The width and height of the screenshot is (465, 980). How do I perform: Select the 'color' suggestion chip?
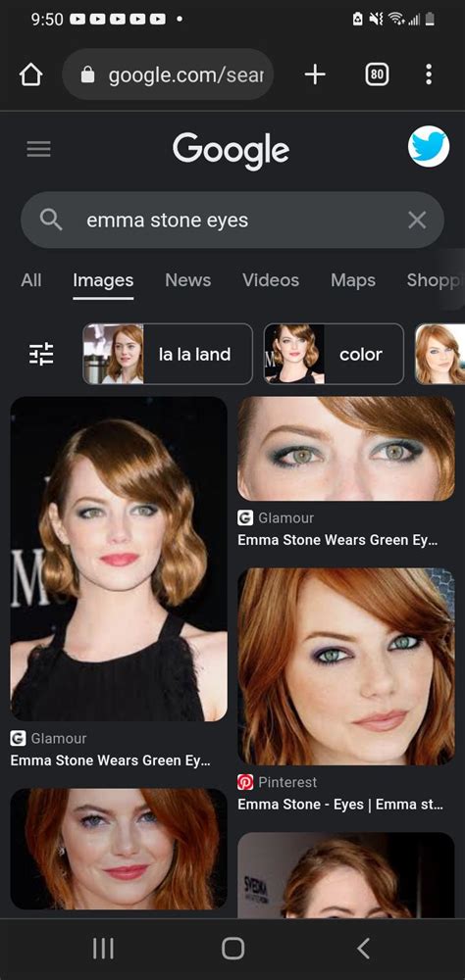pyautogui.click(x=334, y=354)
